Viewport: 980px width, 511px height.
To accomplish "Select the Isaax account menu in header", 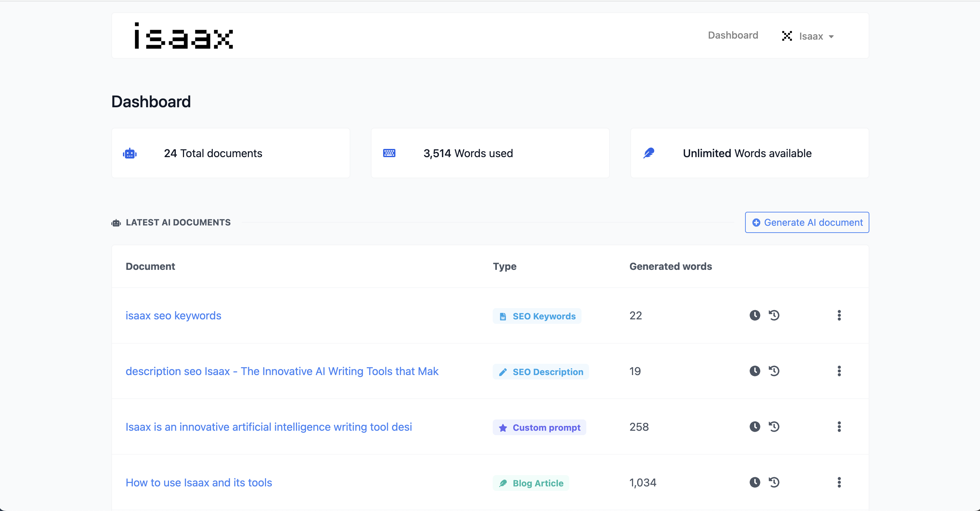I will pos(809,36).
